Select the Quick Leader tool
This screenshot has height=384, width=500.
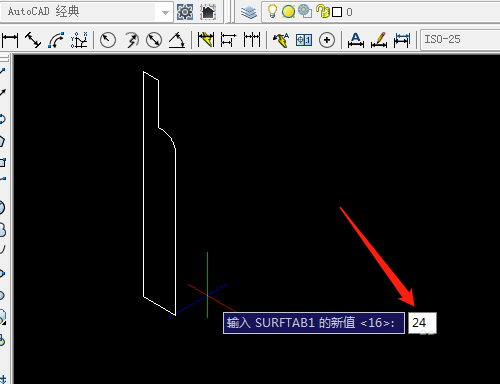coord(281,40)
